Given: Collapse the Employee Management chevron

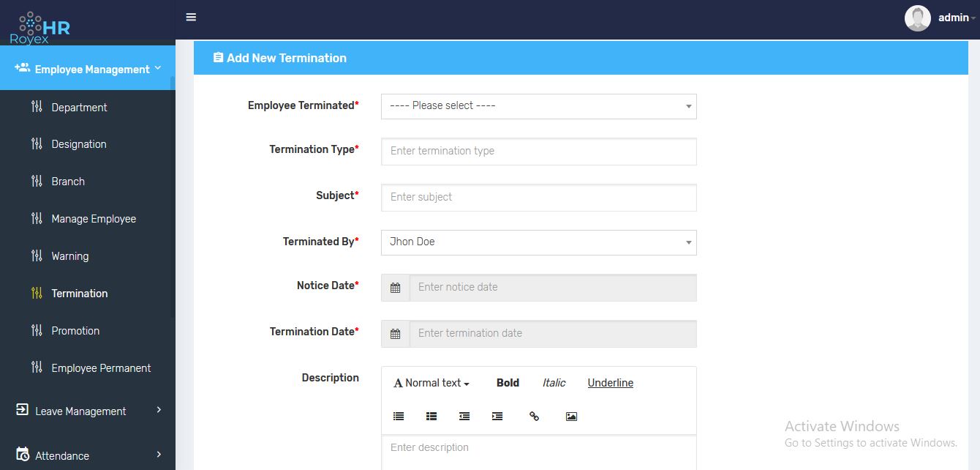Looking at the screenshot, I should [x=157, y=68].
